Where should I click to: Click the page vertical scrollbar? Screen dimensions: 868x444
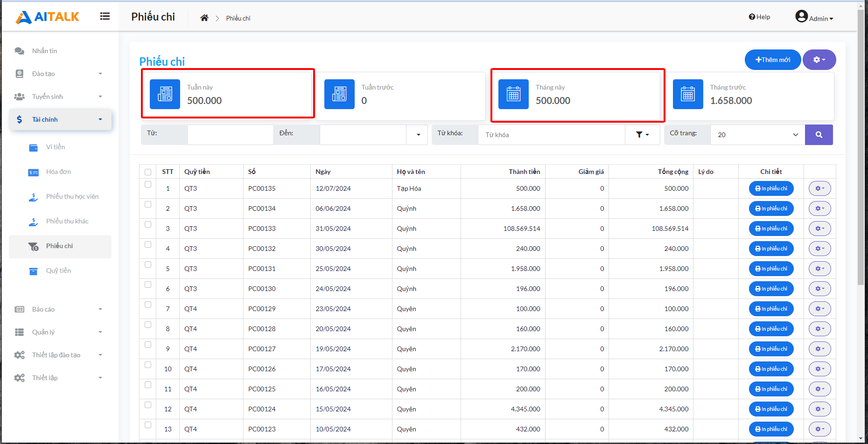(x=861, y=147)
